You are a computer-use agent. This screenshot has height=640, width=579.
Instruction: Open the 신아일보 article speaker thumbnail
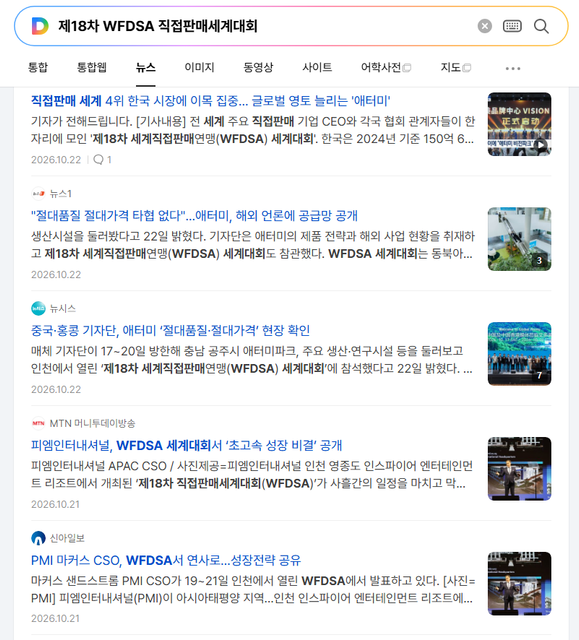pos(519,584)
